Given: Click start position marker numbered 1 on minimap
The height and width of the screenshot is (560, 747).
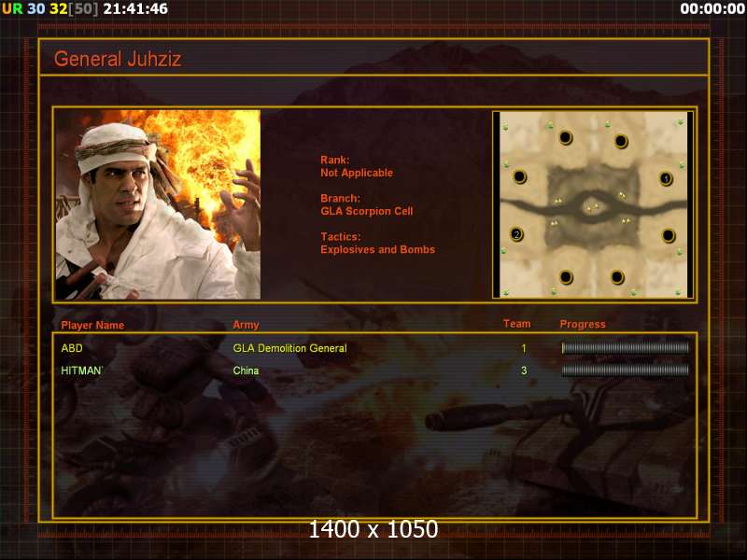Looking at the screenshot, I should (x=666, y=178).
